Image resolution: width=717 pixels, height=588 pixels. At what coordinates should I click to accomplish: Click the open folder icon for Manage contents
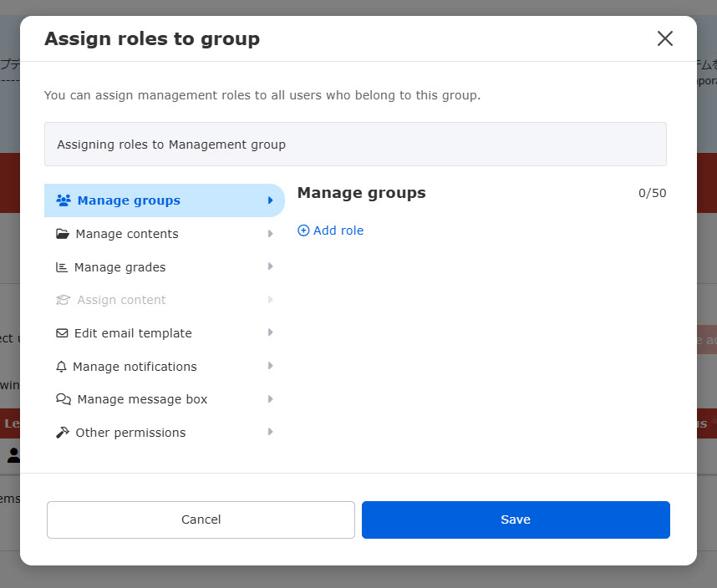[63, 234]
